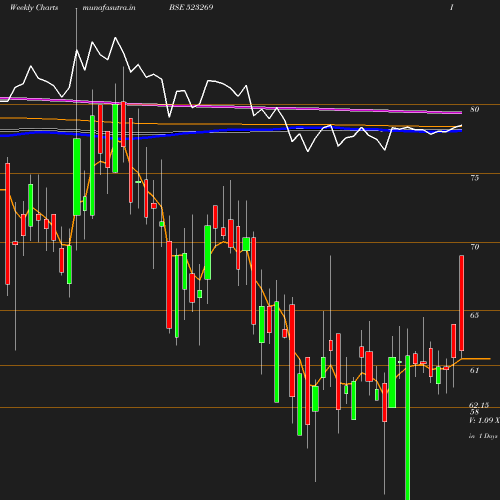
Task: Click the 'Weekly Charts' title text
Action: [x=34, y=7]
